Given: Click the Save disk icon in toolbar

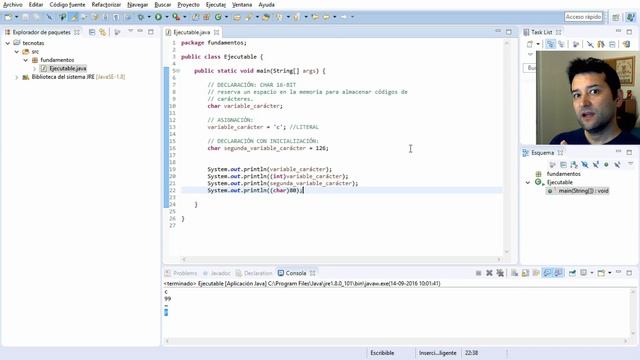Looking at the screenshot, I should 25,17.
